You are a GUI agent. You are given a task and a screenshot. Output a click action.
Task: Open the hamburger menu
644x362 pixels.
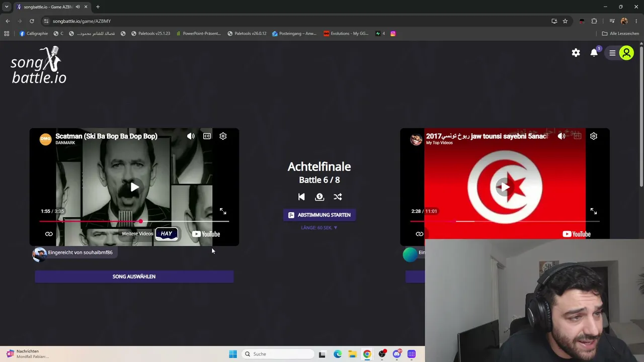[x=612, y=53]
